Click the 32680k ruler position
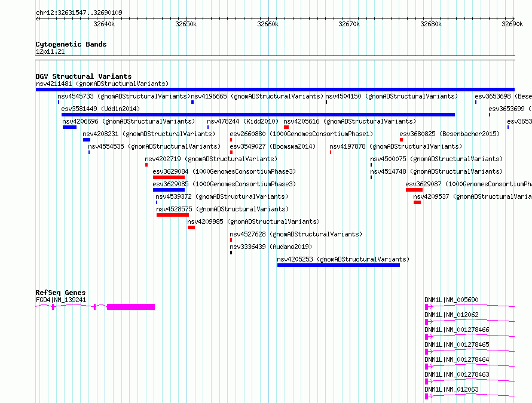Screen dimensions: 532x403 [x=431, y=24]
